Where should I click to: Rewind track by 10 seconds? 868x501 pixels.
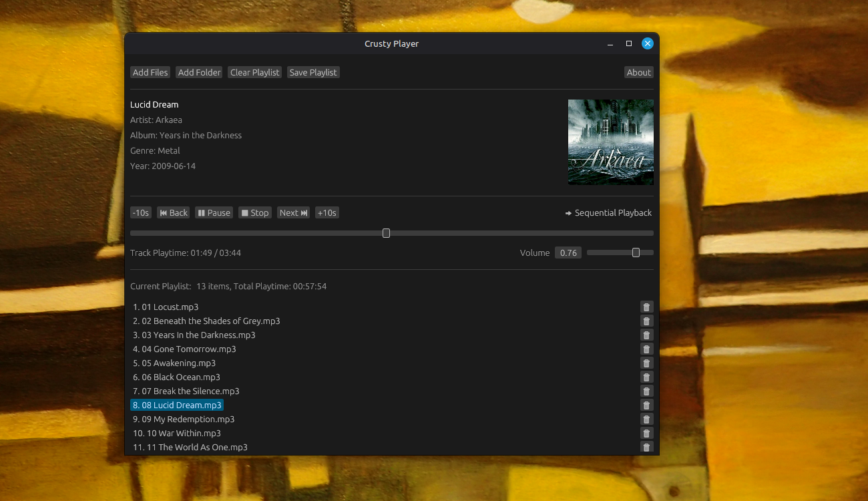140,213
